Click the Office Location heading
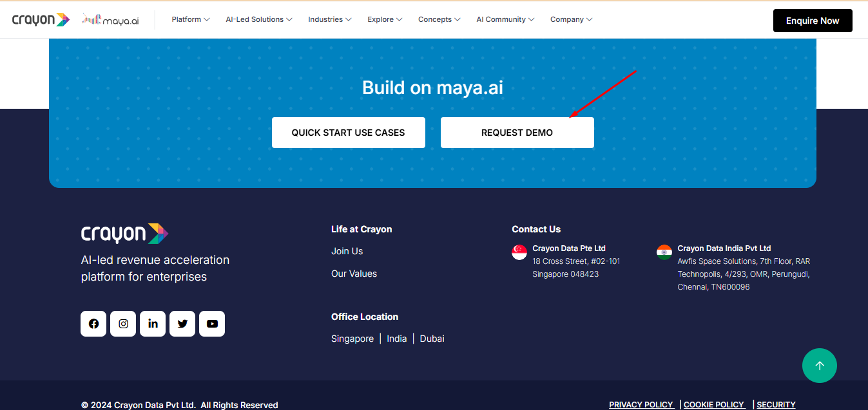Screen dimensions: 868x410 [365, 317]
